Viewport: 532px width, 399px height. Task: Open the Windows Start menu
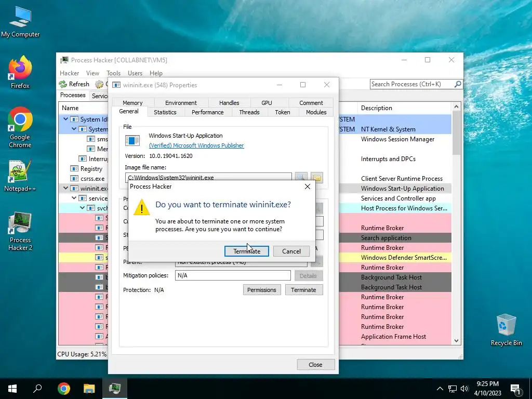pyautogui.click(x=12, y=389)
